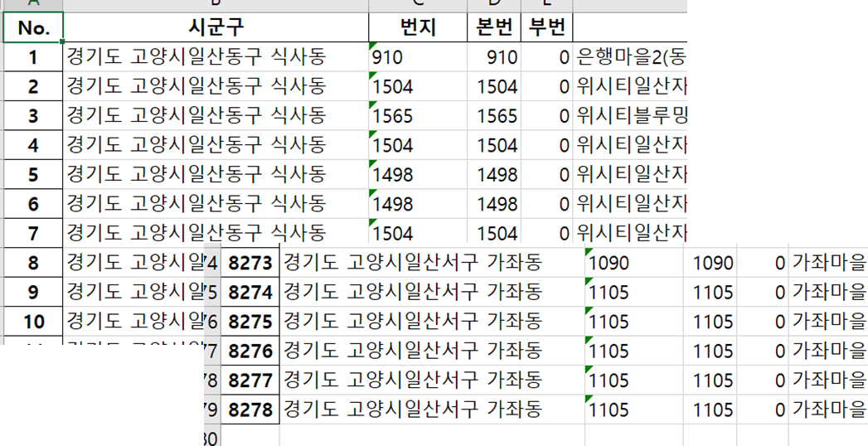868x446 pixels.
Task: Click the 가좌동 address cell in row 8273
Action: 432,263
